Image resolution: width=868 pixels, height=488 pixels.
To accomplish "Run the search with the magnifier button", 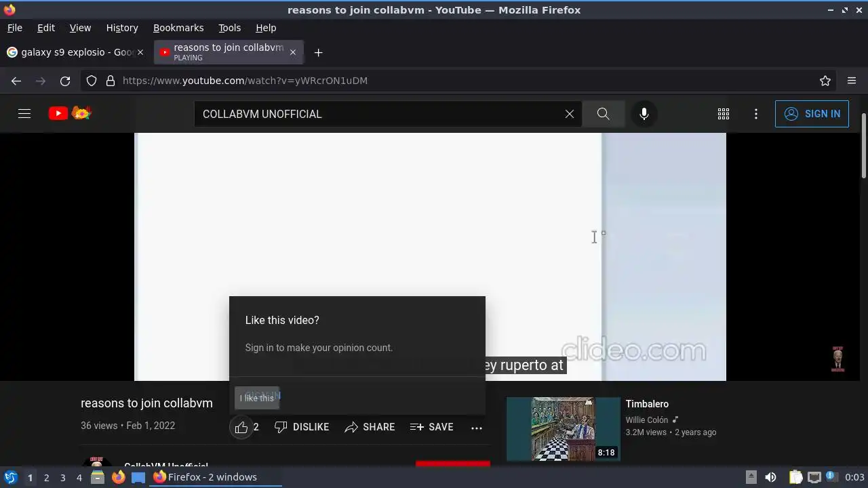I will (x=604, y=114).
